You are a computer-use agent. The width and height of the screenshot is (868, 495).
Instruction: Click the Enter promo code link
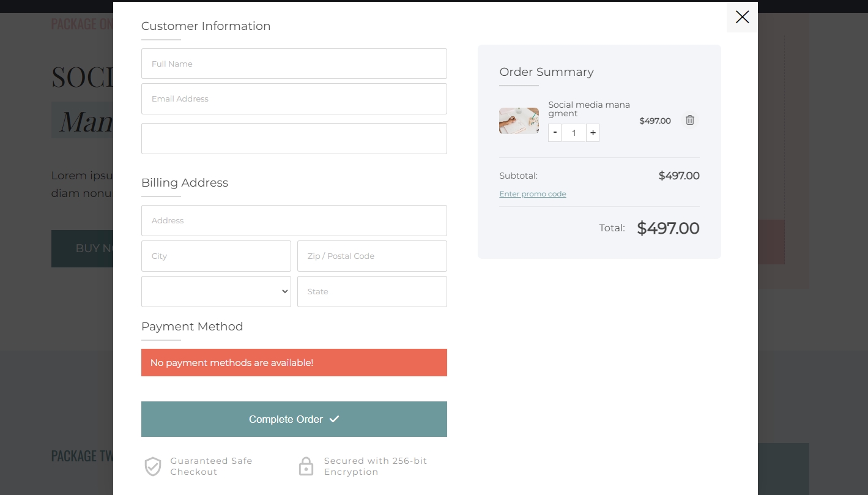point(533,194)
